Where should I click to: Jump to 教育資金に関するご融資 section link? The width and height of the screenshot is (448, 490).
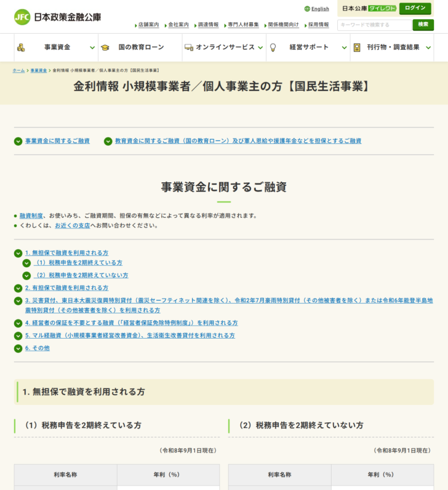pos(238,141)
